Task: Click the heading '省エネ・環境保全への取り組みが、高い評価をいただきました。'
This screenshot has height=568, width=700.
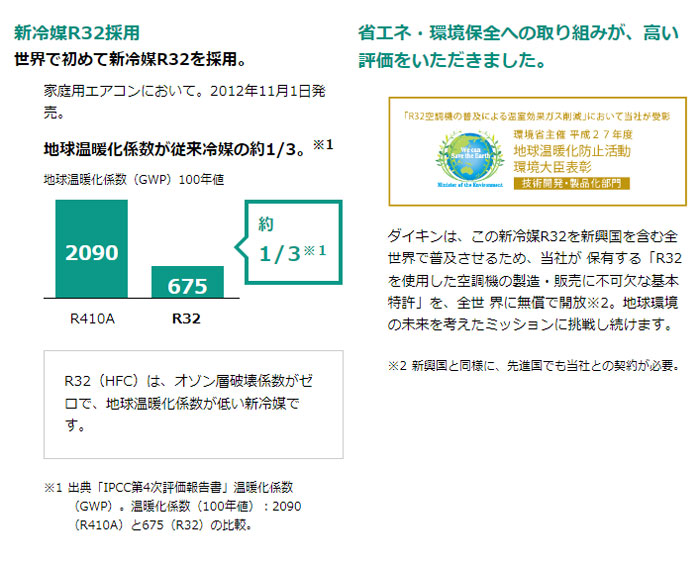Action: click(518, 46)
